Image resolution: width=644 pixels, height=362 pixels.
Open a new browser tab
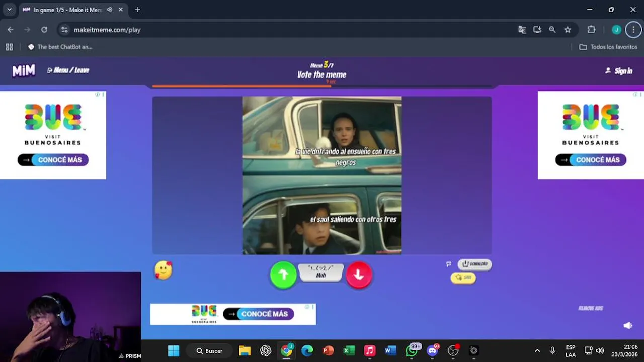pos(137,10)
